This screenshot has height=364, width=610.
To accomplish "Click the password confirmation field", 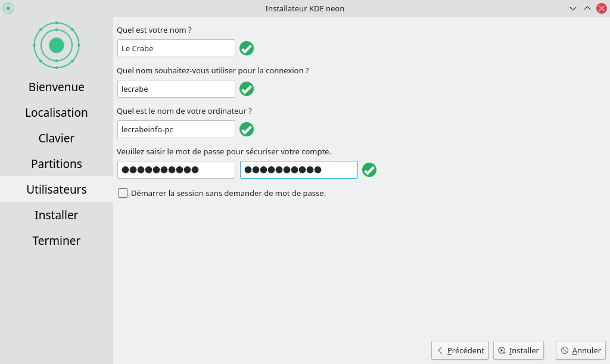I will [299, 170].
